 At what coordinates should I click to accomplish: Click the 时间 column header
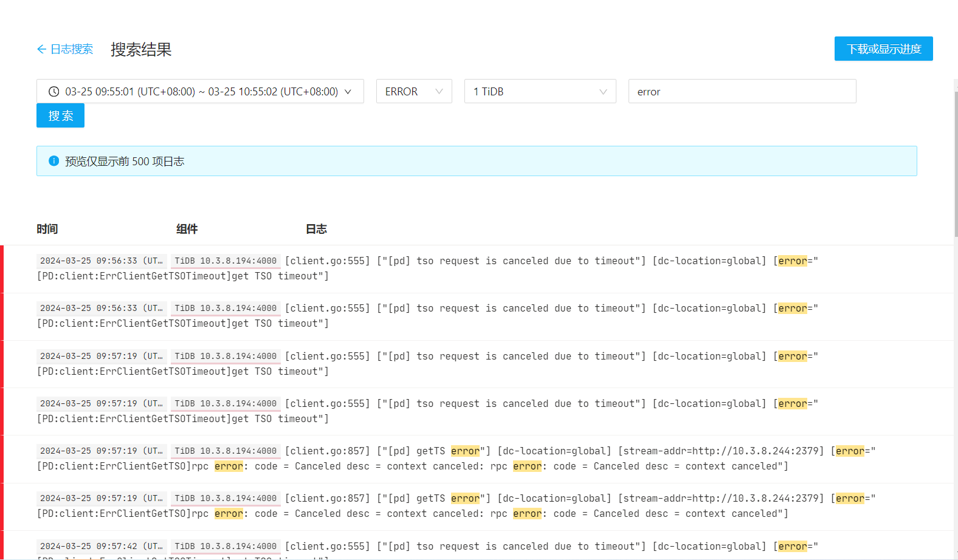point(47,229)
